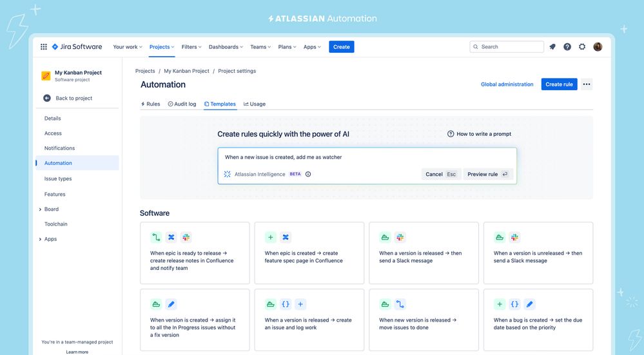Image resolution: width=644 pixels, height=355 pixels.
Task: Select Automation in the sidebar
Action: coord(77,163)
